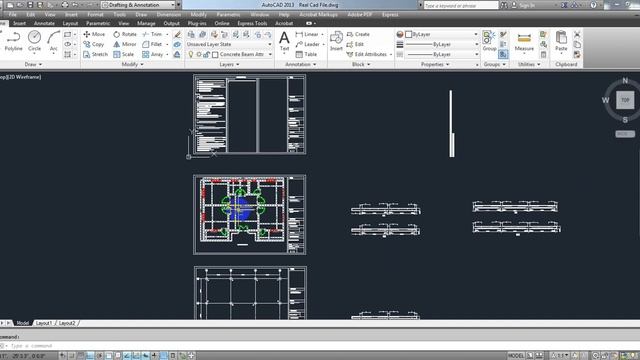
Task: Toggle Group Selection on/off in Groups panel
Action: tap(503, 54)
